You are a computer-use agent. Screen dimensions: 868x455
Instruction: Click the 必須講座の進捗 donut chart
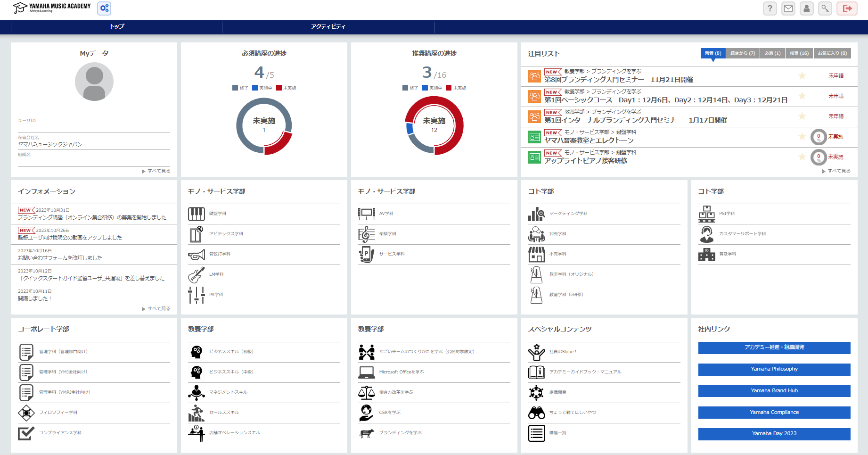(x=264, y=126)
